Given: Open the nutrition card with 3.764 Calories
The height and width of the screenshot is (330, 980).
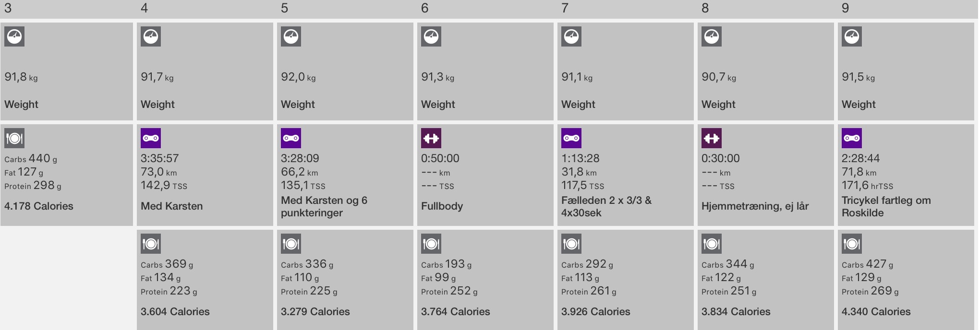Looking at the screenshot, I should pos(485,280).
